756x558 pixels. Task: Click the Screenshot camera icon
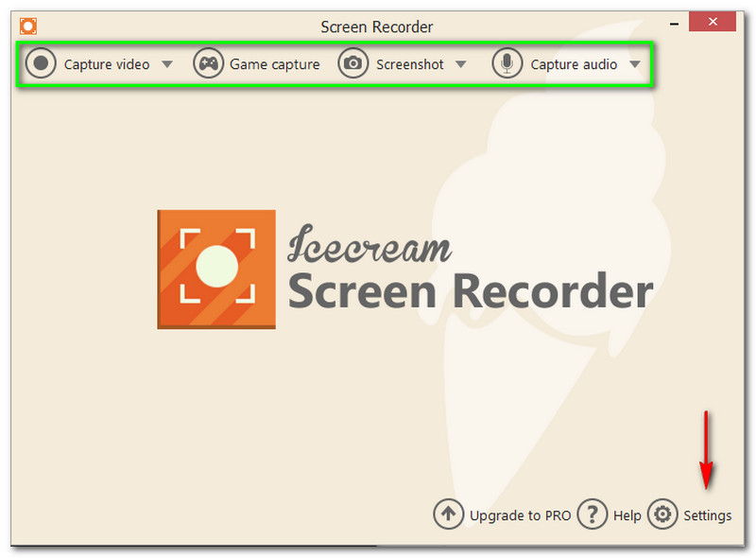click(352, 63)
